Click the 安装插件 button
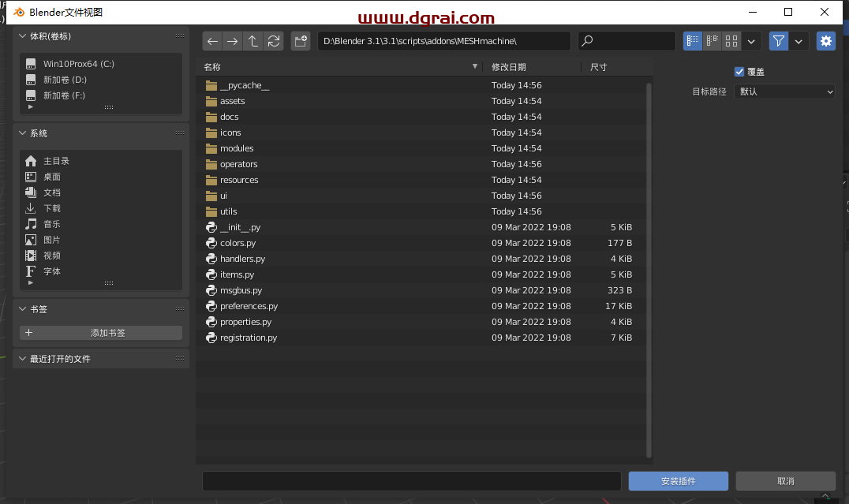The height and width of the screenshot is (504, 849). pyautogui.click(x=678, y=481)
